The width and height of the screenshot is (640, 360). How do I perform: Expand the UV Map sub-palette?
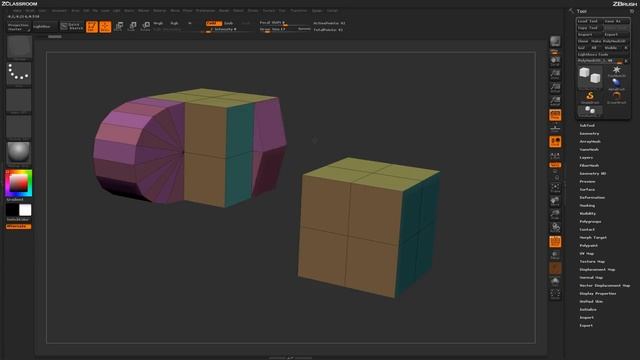[587, 253]
